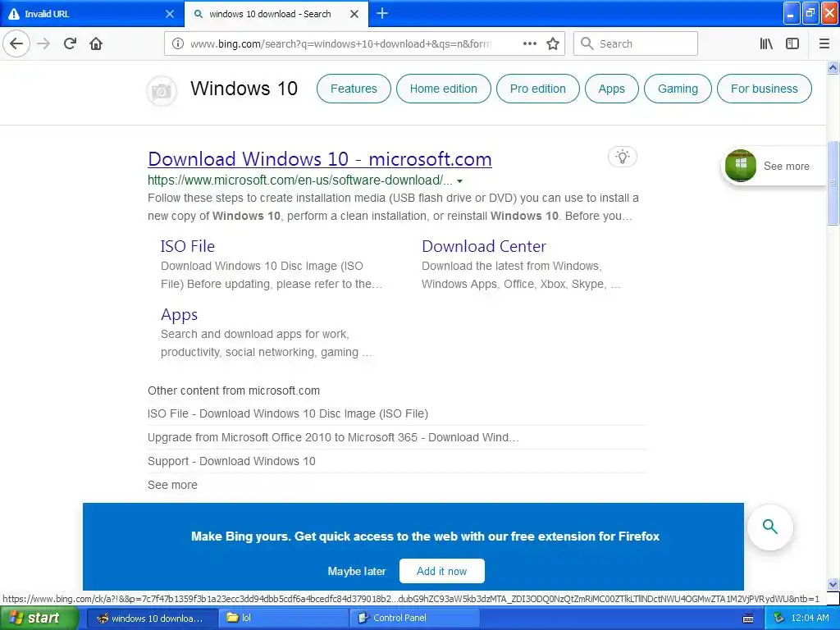Click the lightbulb insights icon

pyautogui.click(x=622, y=157)
